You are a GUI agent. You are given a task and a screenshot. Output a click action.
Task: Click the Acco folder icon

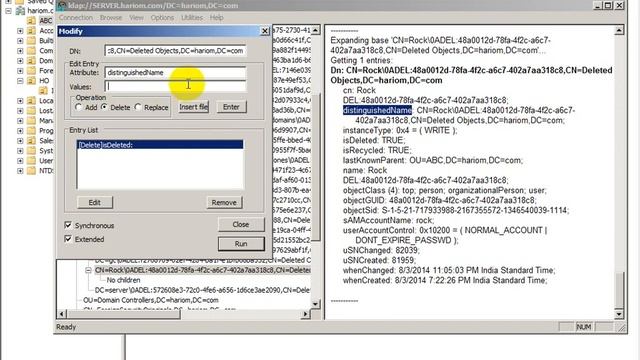pos(31,31)
